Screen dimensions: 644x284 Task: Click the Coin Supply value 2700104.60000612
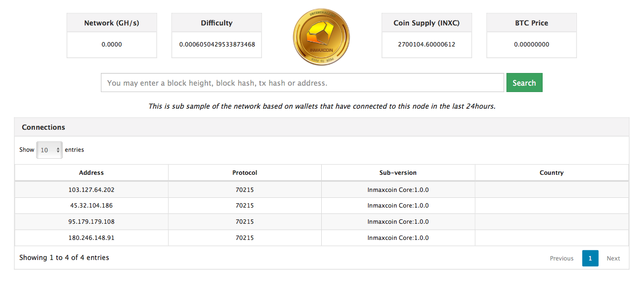point(427,45)
